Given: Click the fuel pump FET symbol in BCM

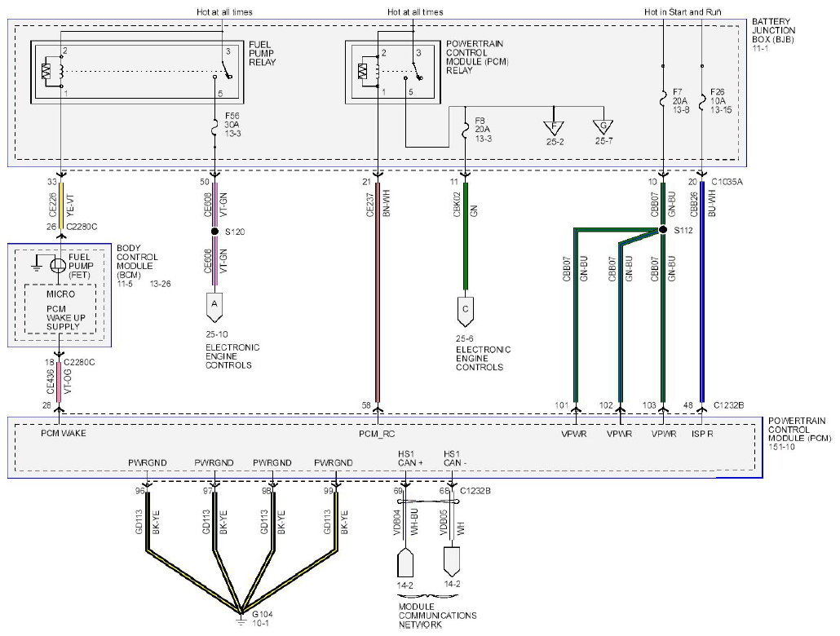Looking at the screenshot, I should pos(57,265).
